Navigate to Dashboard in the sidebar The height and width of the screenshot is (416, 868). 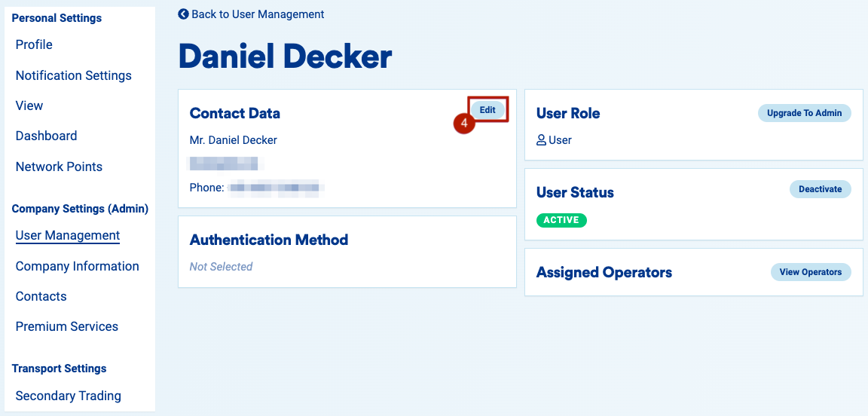tap(46, 136)
